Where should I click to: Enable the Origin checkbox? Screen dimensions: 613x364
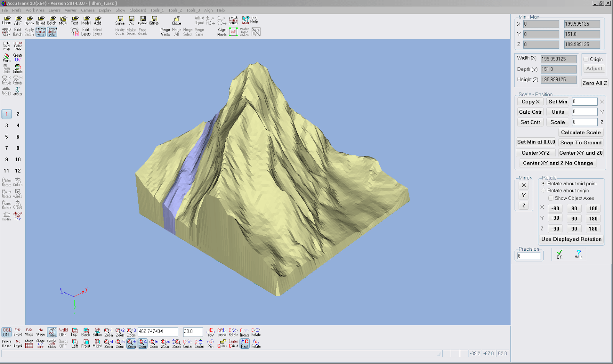point(586,59)
